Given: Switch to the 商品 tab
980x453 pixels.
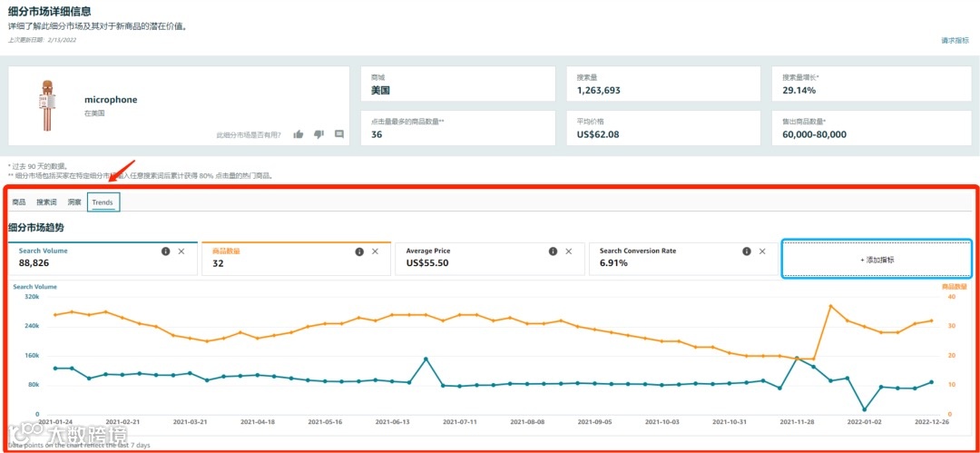Looking at the screenshot, I should point(19,202).
